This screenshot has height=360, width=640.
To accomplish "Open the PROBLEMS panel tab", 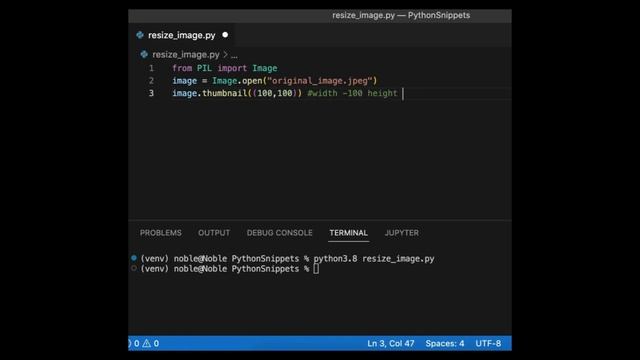I will click(x=160, y=233).
